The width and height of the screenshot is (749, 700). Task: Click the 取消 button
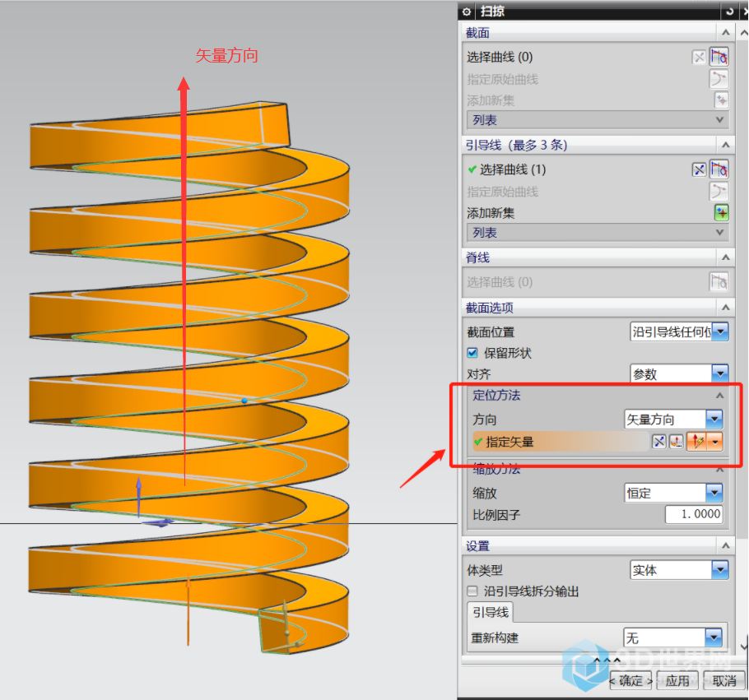[x=724, y=681]
